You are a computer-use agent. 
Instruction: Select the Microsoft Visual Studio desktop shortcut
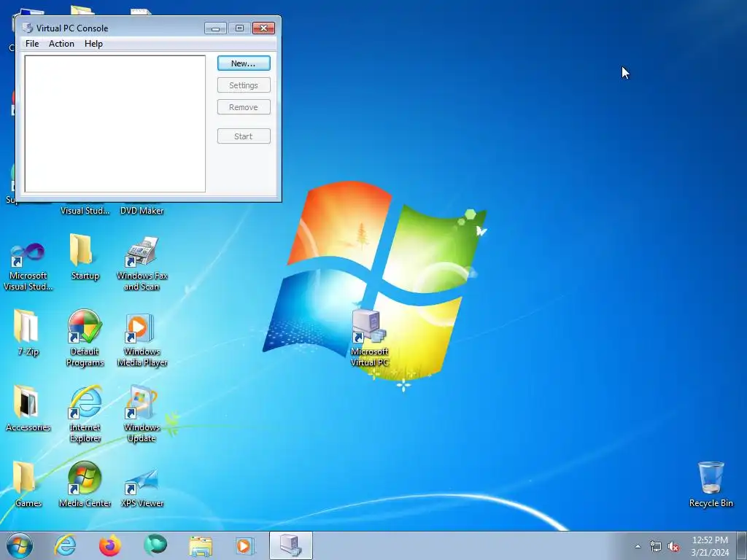coord(28,267)
